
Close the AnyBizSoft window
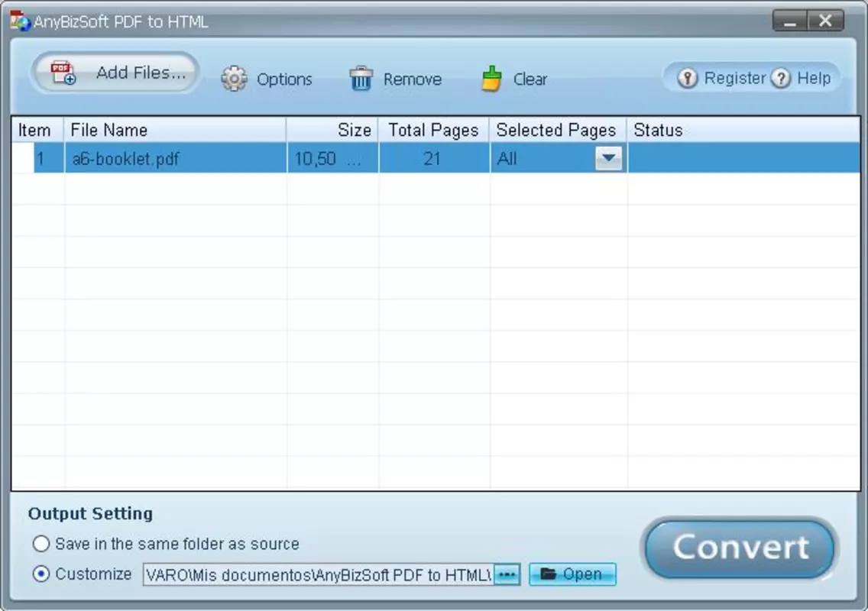(825, 21)
